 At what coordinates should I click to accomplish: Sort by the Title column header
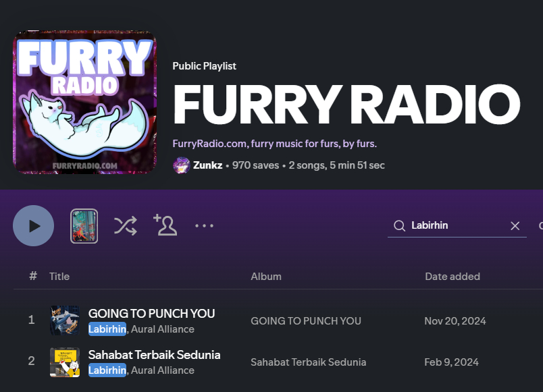click(59, 277)
